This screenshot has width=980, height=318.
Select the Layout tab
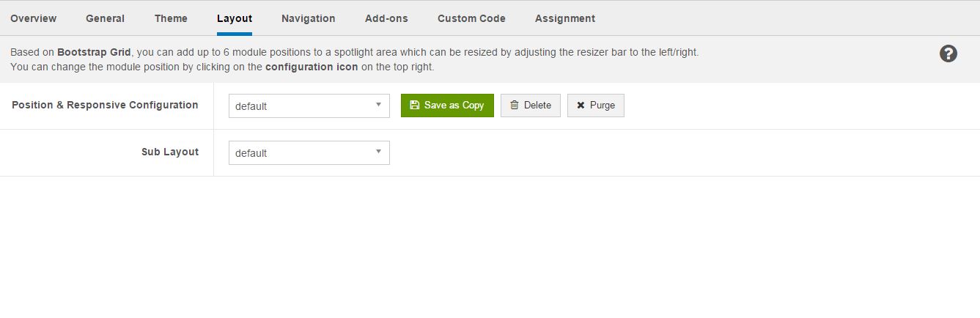point(235,18)
